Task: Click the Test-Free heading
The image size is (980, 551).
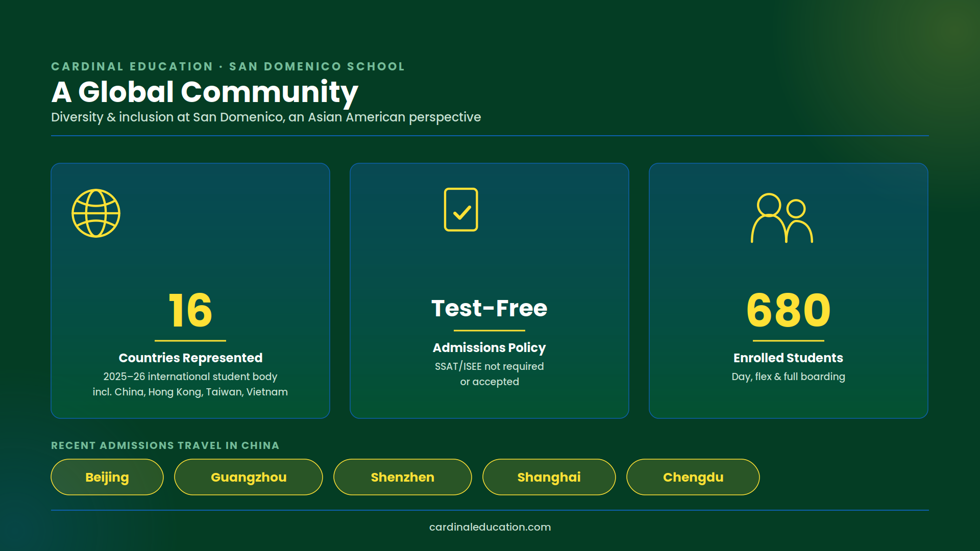Action: [x=489, y=308]
